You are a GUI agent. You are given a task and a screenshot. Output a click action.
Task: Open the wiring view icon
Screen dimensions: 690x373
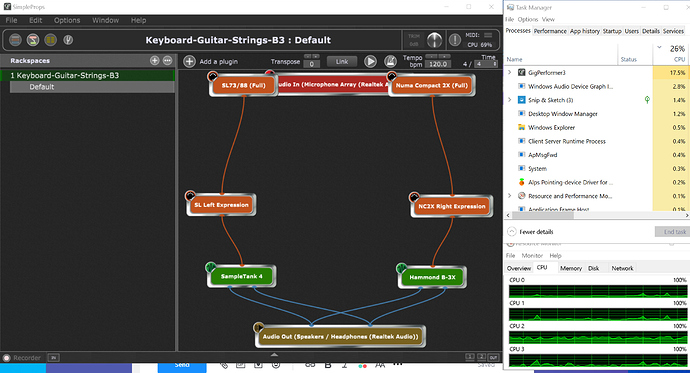pos(33,40)
